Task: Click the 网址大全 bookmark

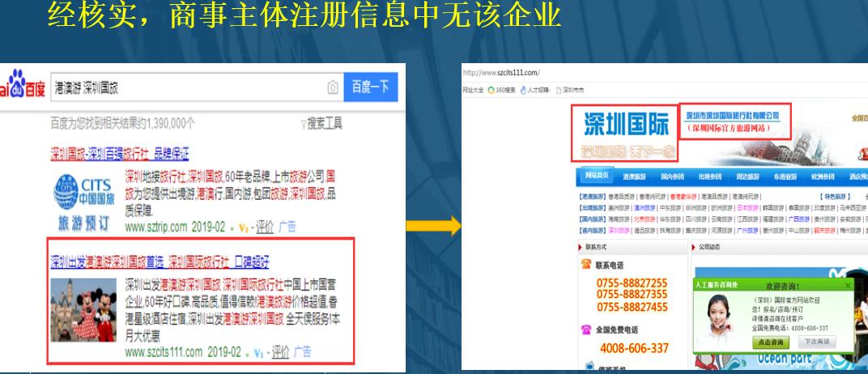Action: 474,90
